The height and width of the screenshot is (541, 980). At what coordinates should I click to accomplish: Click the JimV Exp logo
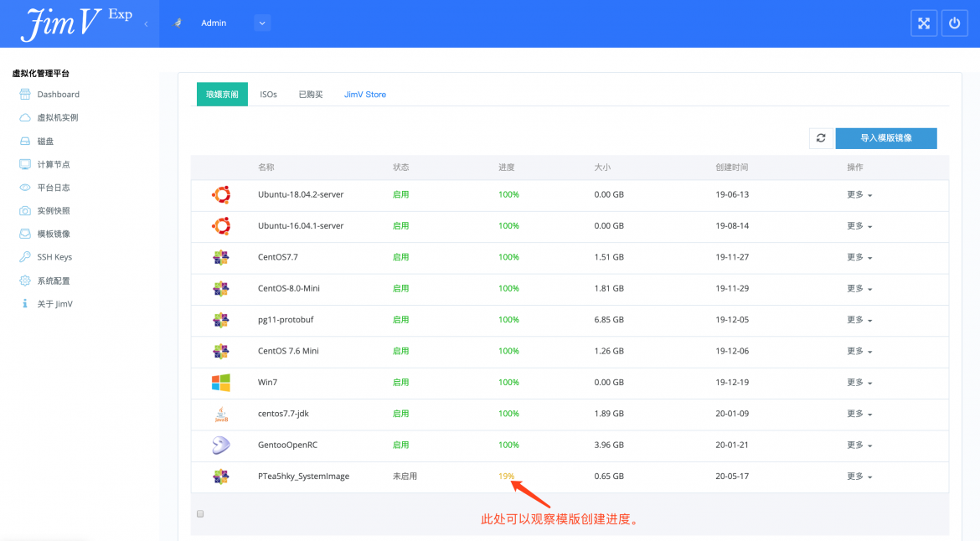[x=76, y=23]
